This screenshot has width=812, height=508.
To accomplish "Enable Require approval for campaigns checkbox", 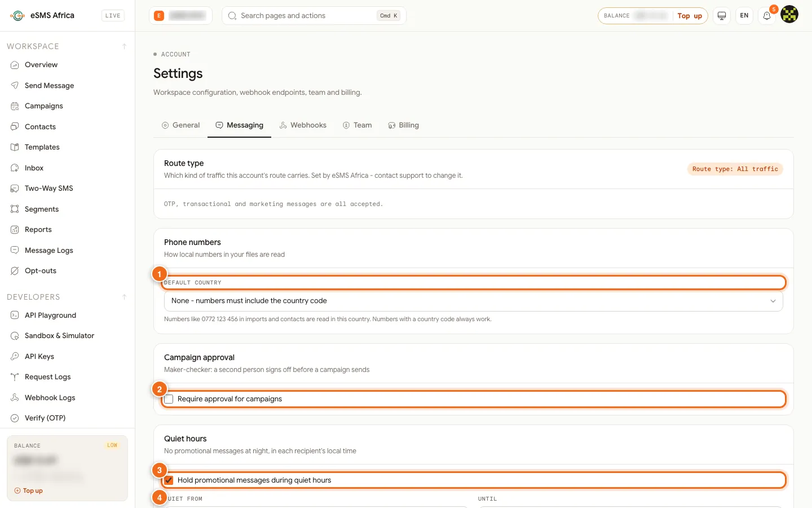I will coord(169,399).
